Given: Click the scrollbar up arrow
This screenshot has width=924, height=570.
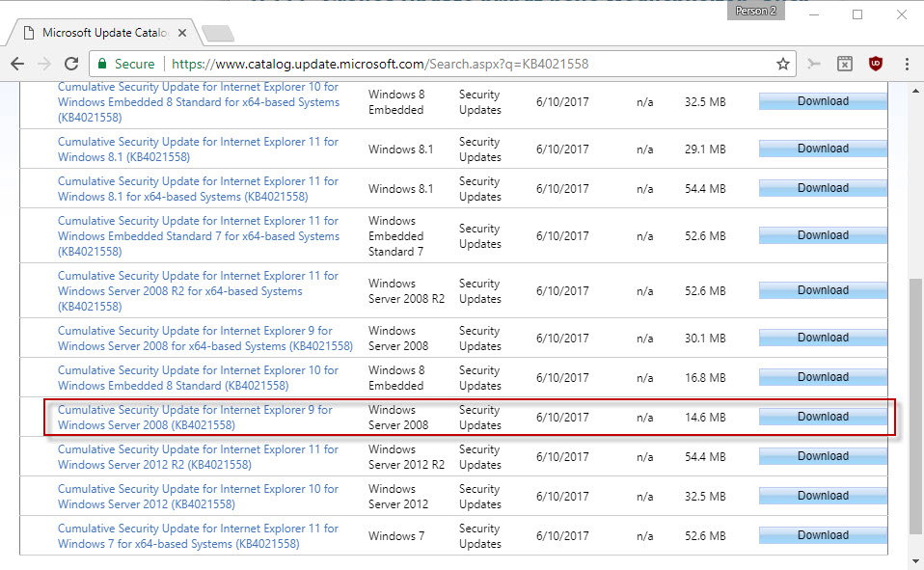Looking at the screenshot, I should pyautogui.click(x=915, y=91).
